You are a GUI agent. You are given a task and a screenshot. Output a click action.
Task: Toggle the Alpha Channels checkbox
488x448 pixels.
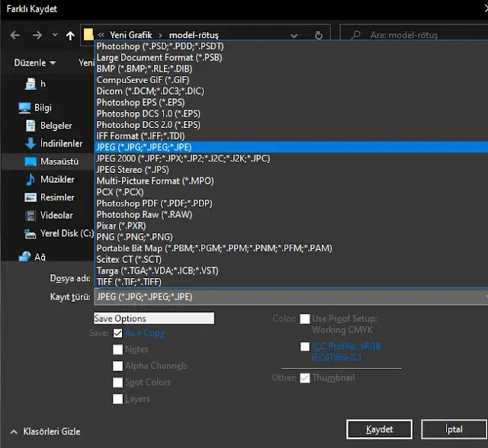[117, 366]
